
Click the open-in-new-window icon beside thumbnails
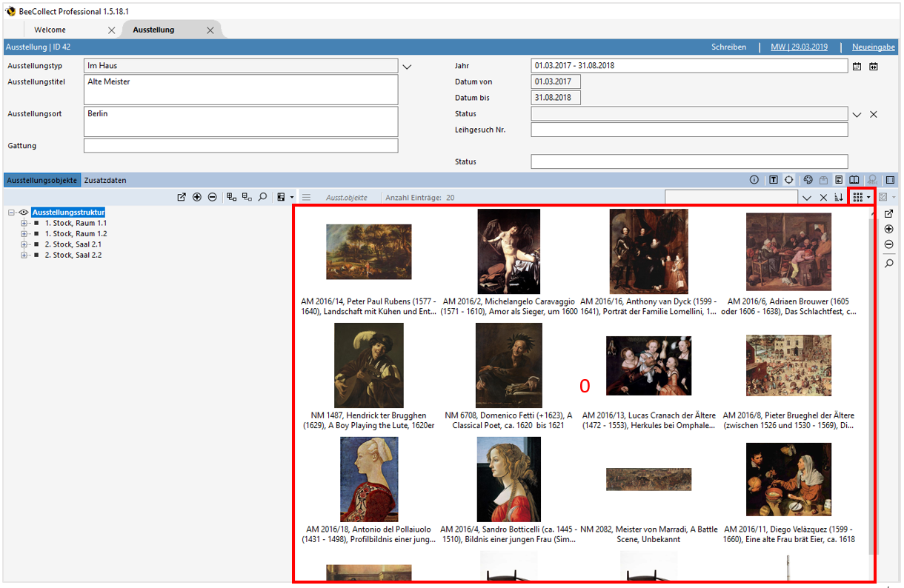(x=888, y=213)
